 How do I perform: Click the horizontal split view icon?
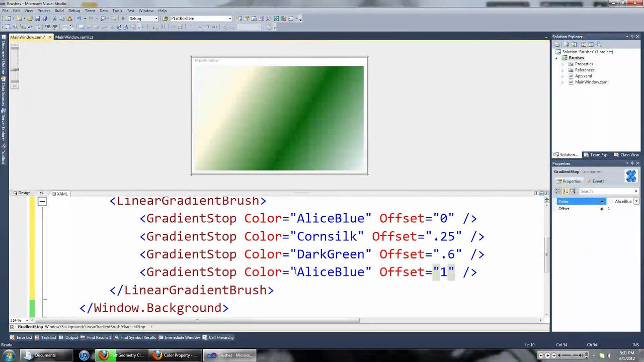click(541, 193)
